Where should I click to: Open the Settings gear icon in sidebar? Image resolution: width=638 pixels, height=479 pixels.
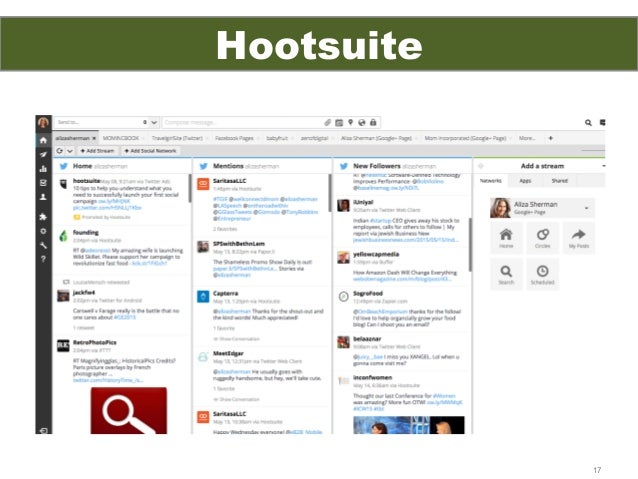pyautogui.click(x=43, y=231)
